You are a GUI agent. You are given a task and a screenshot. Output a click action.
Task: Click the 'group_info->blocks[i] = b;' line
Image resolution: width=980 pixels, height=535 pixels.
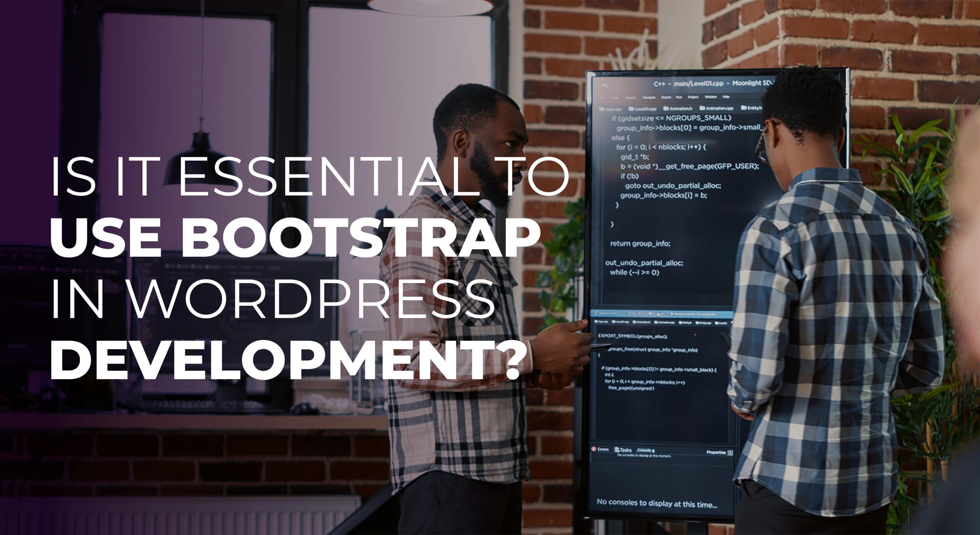[663, 195]
